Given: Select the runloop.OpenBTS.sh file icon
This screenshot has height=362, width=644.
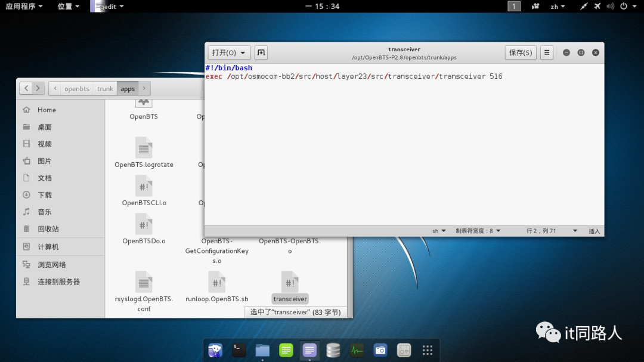Looking at the screenshot, I should tap(217, 282).
